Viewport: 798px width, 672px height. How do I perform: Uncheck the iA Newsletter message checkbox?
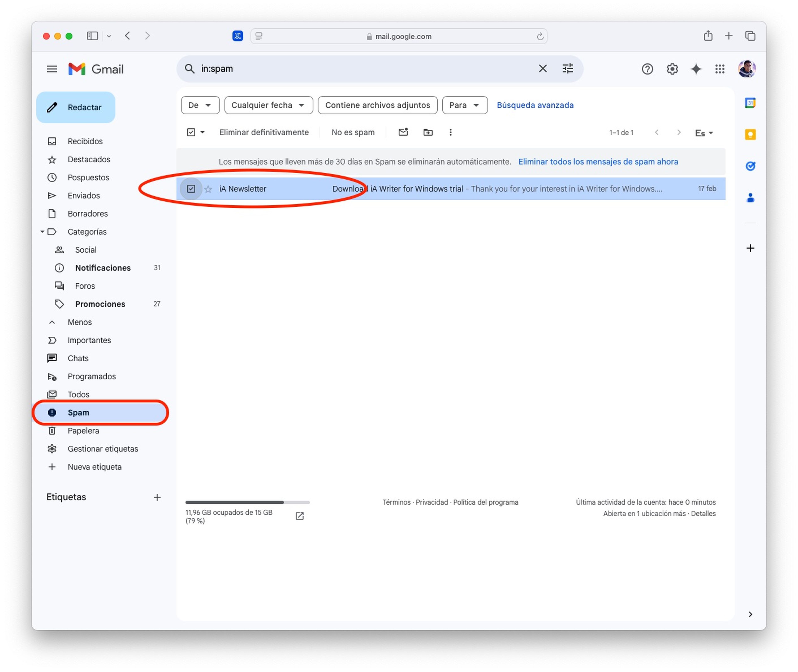(191, 189)
